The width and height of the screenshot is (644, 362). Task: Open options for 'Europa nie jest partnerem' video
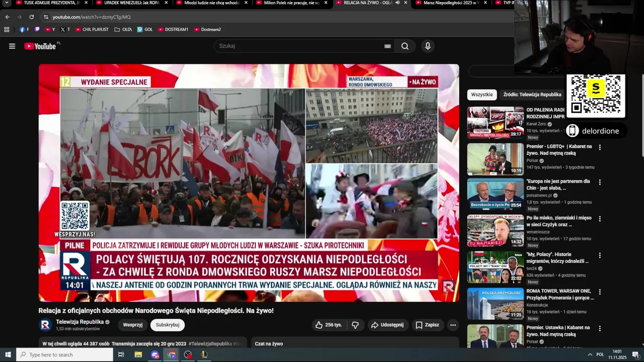(x=599, y=182)
